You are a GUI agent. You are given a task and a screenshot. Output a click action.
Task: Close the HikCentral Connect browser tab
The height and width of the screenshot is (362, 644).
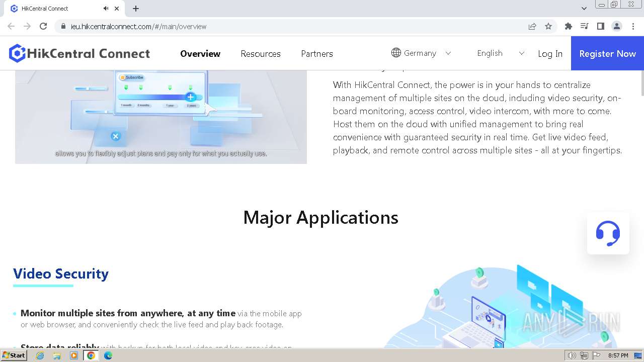click(117, 9)
